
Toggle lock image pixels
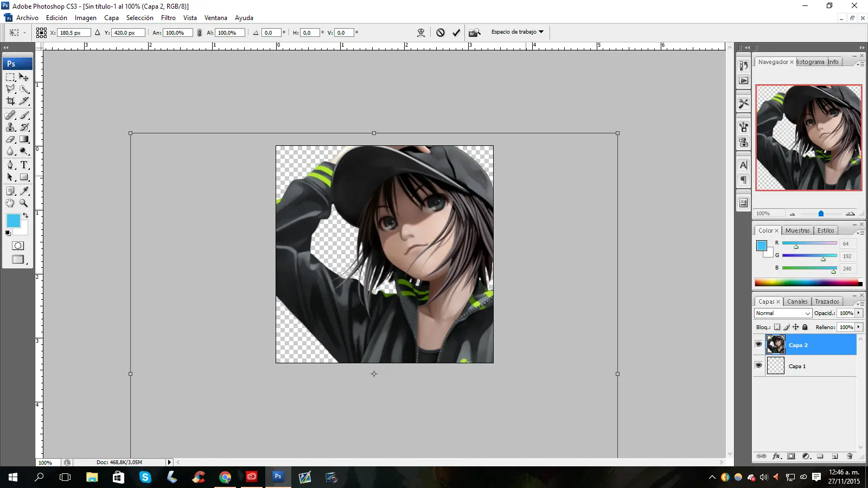[787, 327]
